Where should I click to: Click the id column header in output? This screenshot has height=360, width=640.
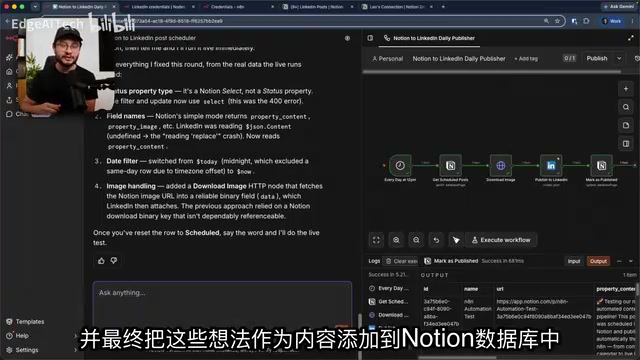(426, 289)
